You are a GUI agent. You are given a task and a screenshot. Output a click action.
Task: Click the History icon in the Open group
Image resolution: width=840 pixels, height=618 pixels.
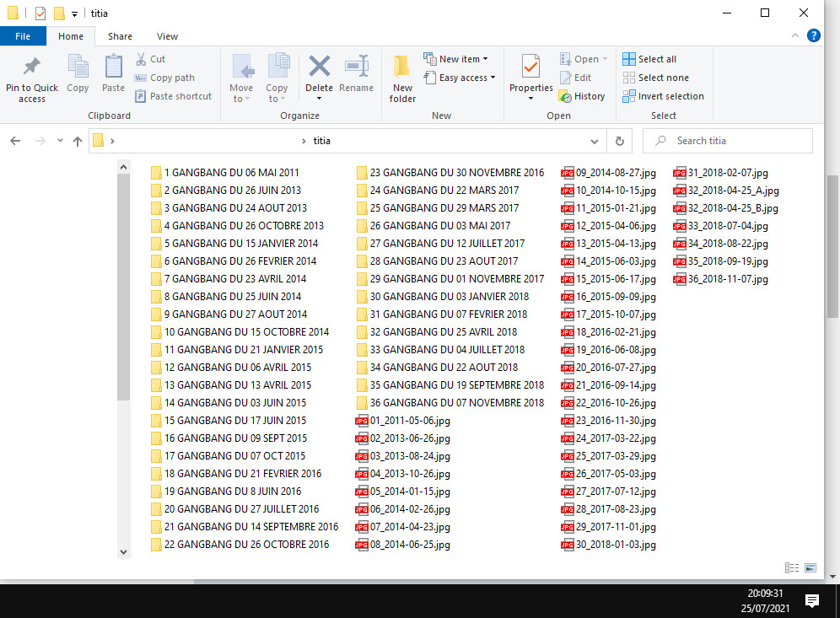584,95
